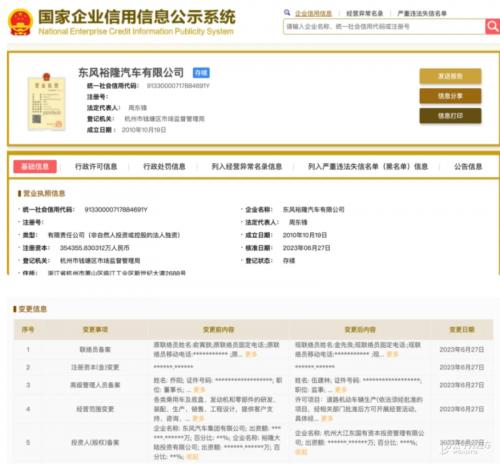This screenshot has width=500, height=464.
Task: Select the 投资人(股权)备案 change item cell
Action: point(95,443)
